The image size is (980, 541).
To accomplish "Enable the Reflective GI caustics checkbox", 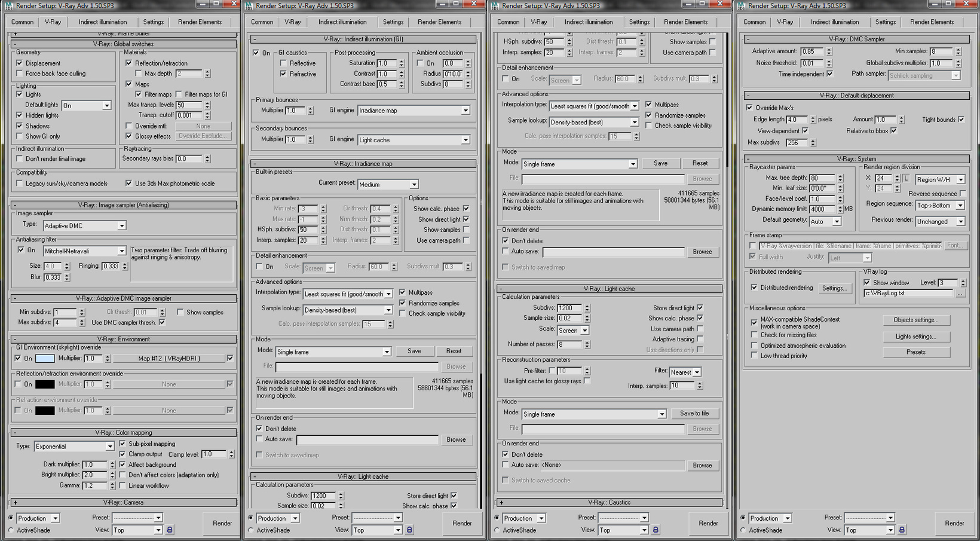I will 283,63.
